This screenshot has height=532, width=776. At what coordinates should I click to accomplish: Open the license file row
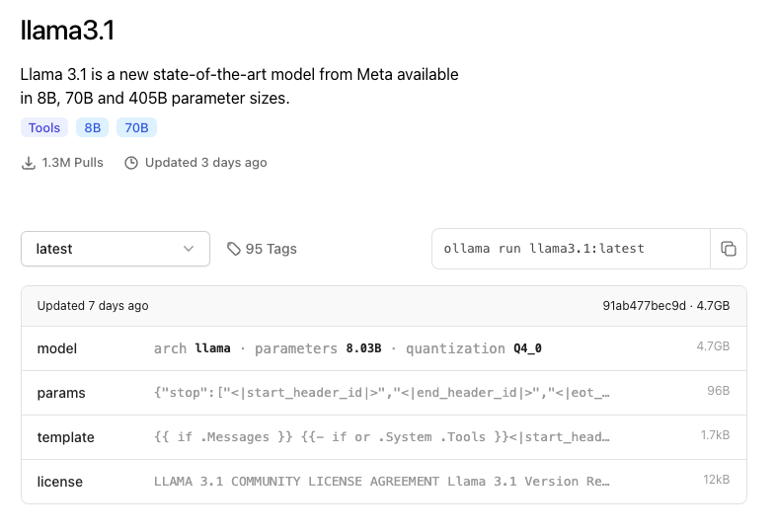point(383,482)
